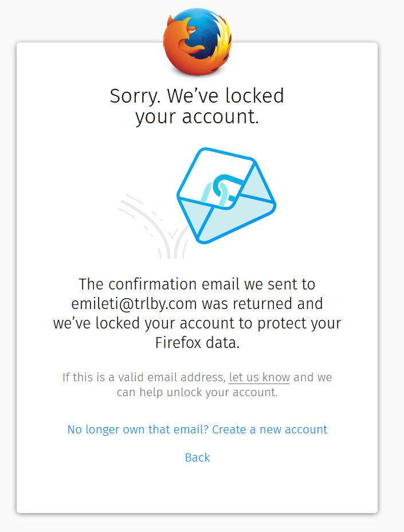The width and height of the screenshot is (404, 532).
Task: Click "The confirmation email we sent to" line
Action: [x=197, y=284]
